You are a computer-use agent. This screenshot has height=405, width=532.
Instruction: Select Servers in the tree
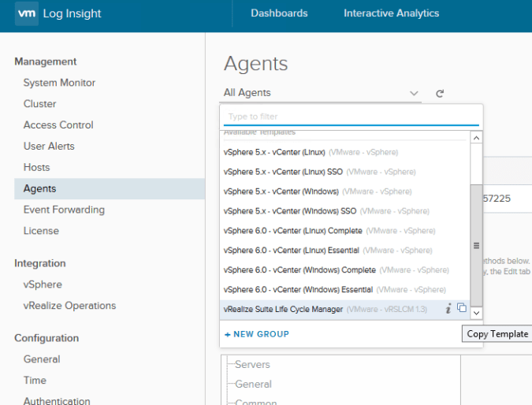pyautogui.click(x=252, y=365)
